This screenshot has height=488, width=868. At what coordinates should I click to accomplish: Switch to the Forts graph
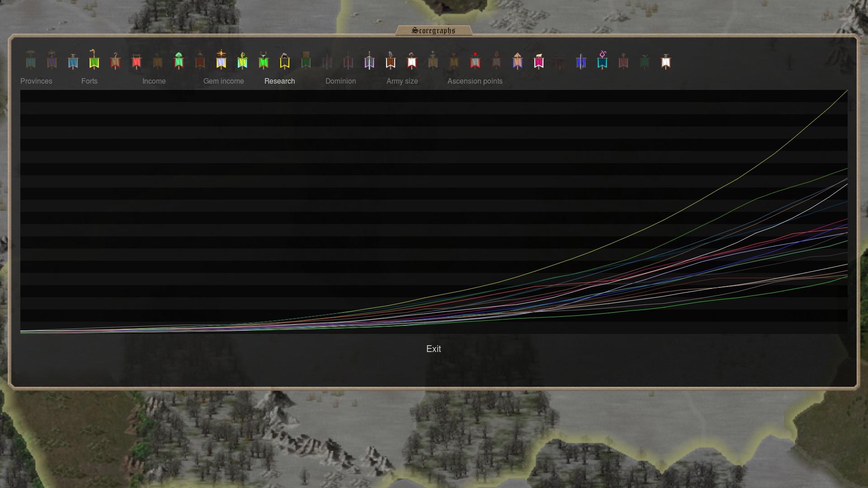90,81
